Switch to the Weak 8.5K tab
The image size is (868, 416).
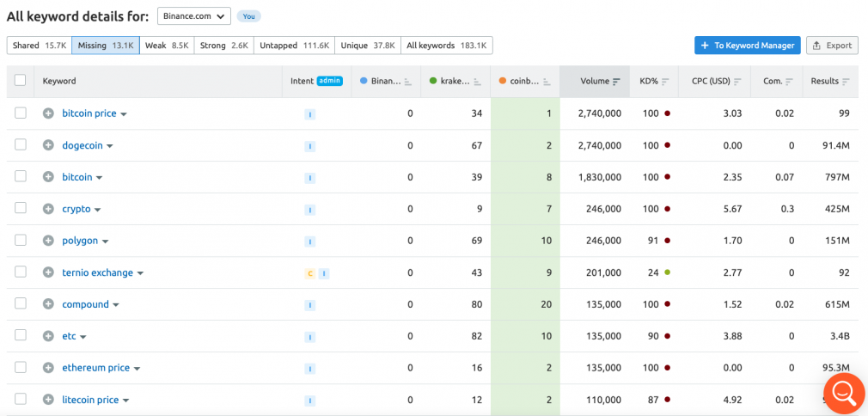pos(167,46)
